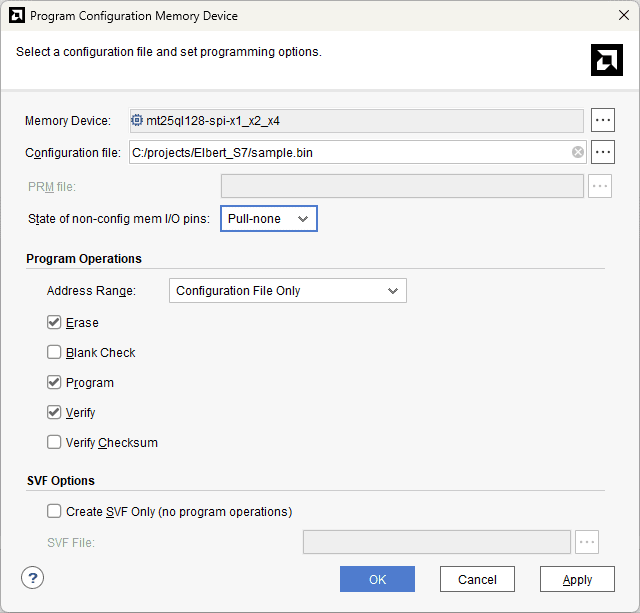Open the Configuration file browse ellipsis button
The width and height of the screenshot is (640, 613).
pyautogui.click(x=602, y=152)
